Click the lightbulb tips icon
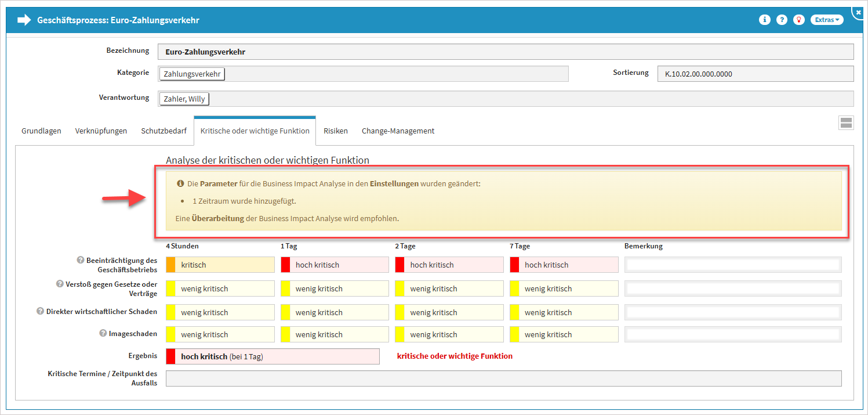This screenshot has width=868, height=415. click(x=799, y=20)
